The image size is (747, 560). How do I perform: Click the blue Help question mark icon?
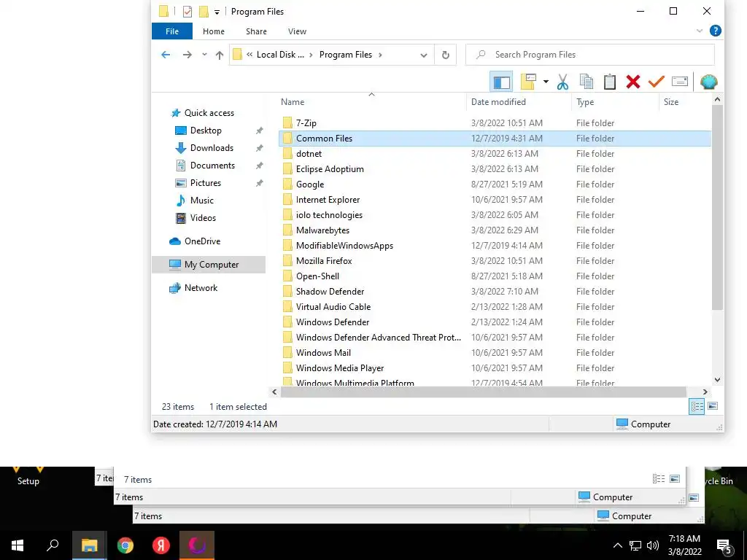pos(715,31)
